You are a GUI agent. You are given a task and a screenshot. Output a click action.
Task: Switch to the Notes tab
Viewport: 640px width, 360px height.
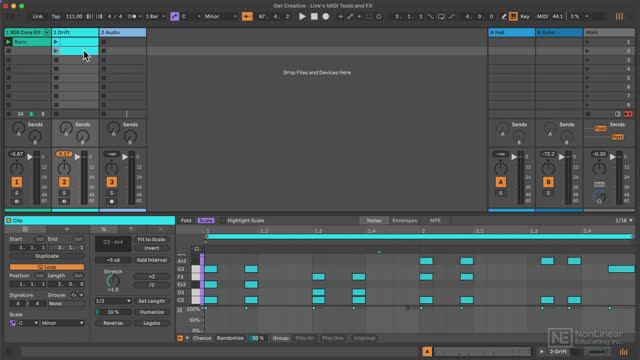[x=373, y=220]
